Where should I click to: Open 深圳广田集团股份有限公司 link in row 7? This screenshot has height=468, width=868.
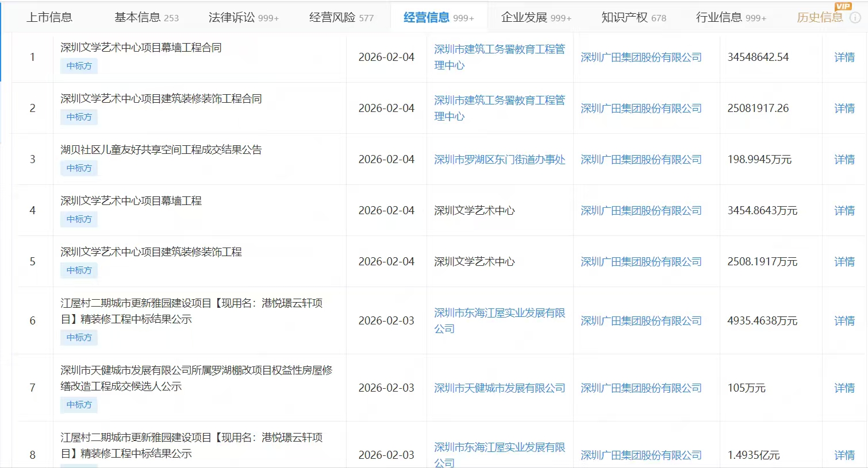tap(641, 388)
